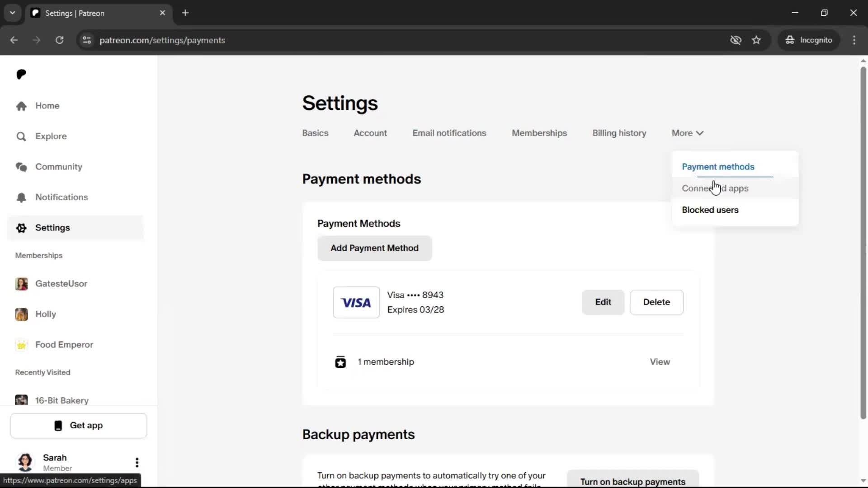The image size is (868, 488).
Task: Switch to the Account tab
Action: 370,133
